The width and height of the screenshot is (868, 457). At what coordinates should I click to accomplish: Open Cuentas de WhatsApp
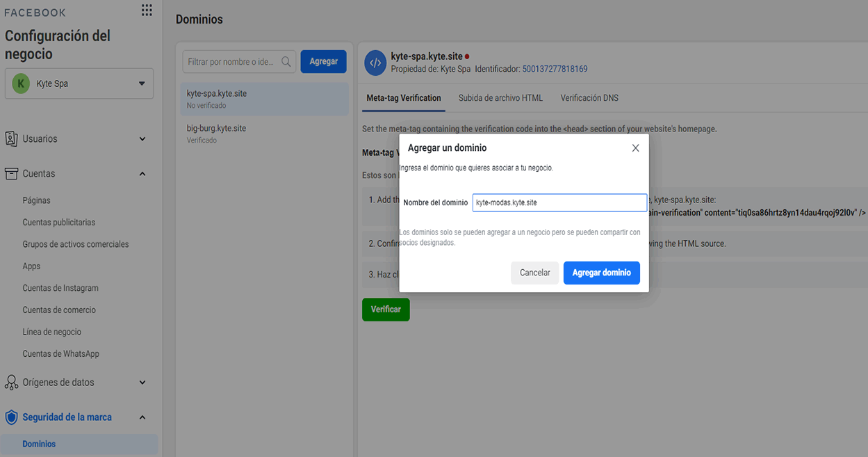tap(61, 354)
